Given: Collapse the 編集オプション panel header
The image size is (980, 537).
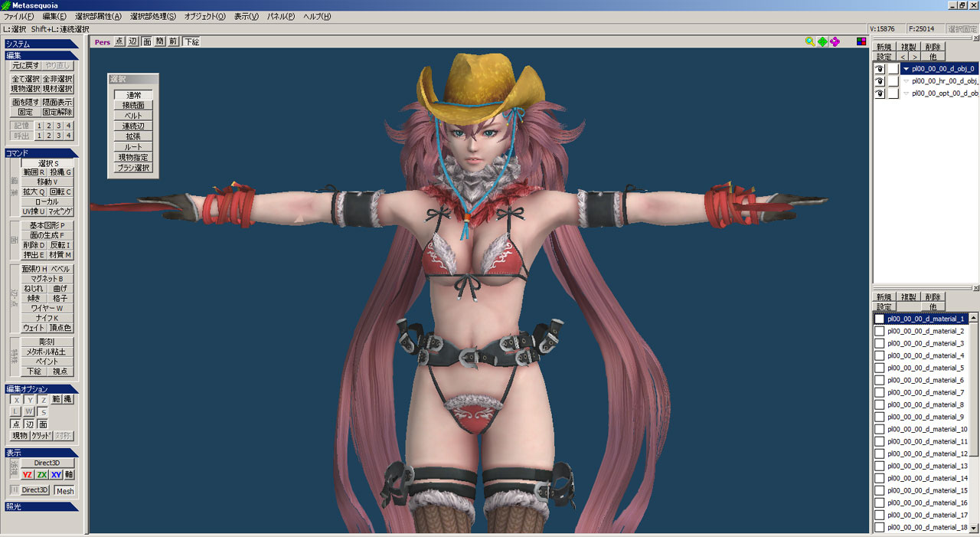Looking at the screenshot, I should [41, 389].
